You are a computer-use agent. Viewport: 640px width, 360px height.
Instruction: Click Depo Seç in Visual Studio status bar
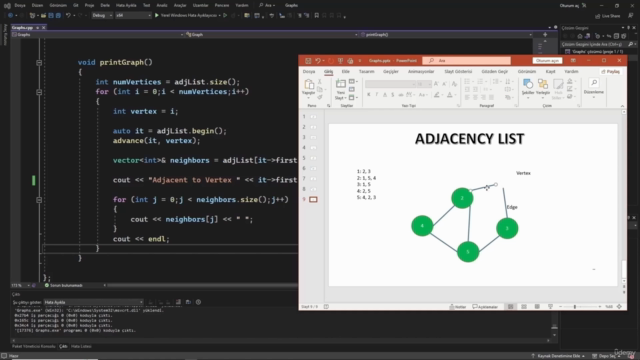point(606,356)
